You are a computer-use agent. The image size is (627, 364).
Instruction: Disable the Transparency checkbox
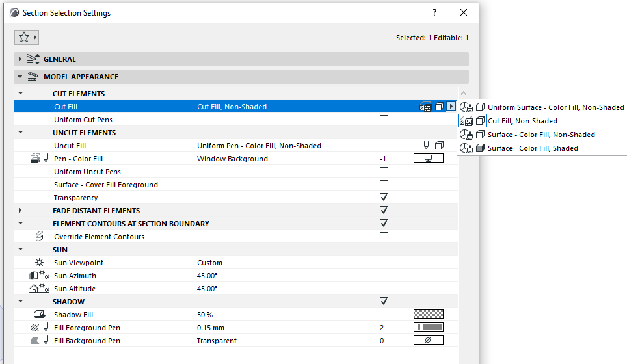(384, 198)
